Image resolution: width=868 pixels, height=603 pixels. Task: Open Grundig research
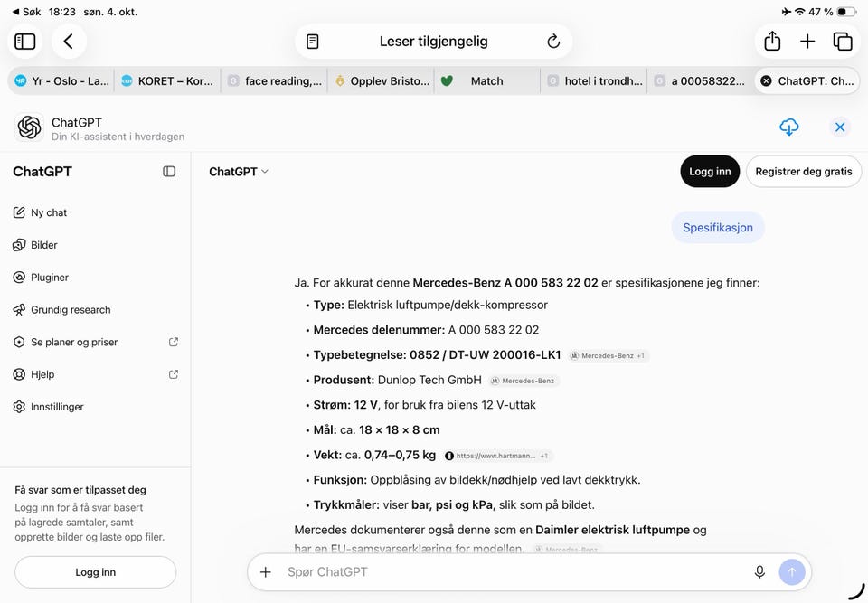95,309
